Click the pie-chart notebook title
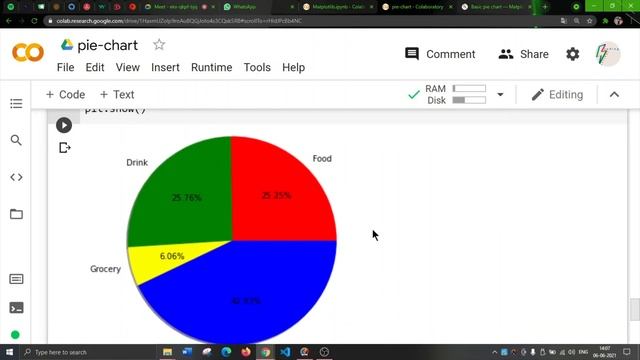This screenshot has width=640, height=360. tap(108, 45)
